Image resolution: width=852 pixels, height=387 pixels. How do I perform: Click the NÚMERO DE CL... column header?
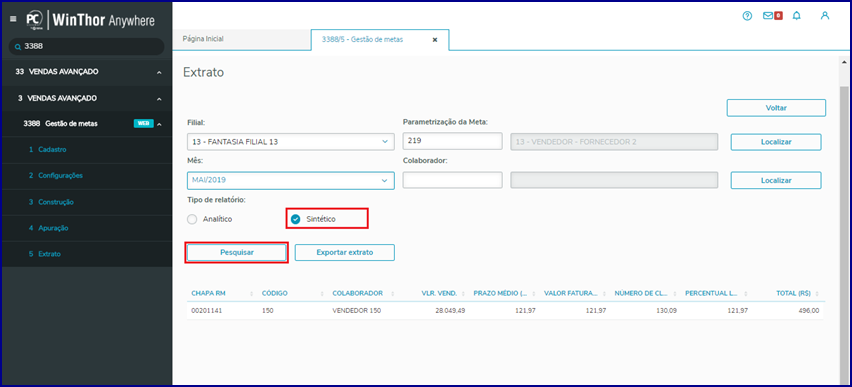pos(641,294)
